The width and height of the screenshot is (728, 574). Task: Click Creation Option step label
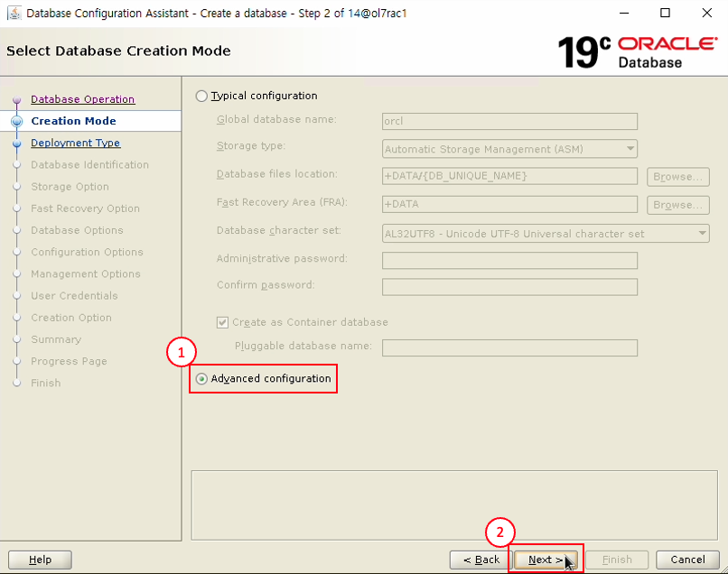(x=71, y=318)
